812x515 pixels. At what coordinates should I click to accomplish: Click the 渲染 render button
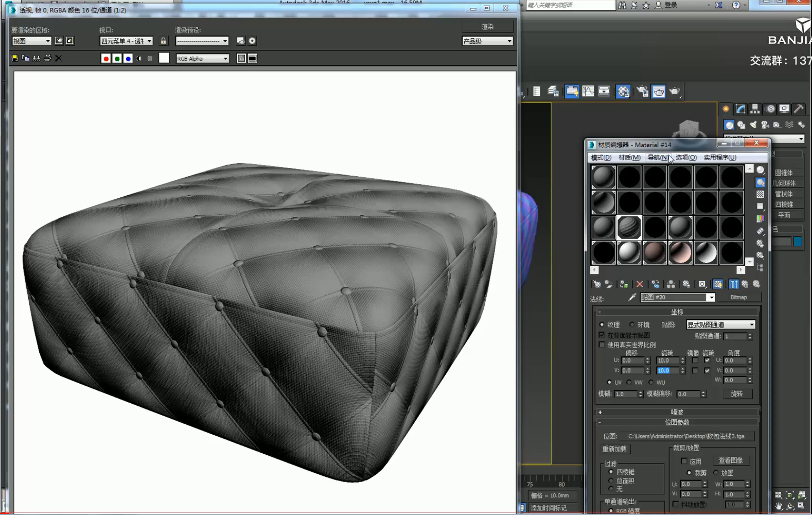click(487, 26)
